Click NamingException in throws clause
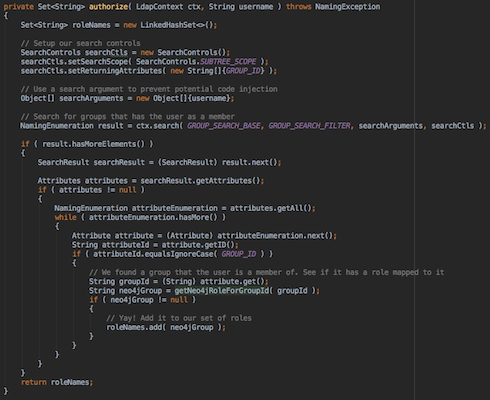Viewport: 490px width, 400px height. tap(347, 7)
